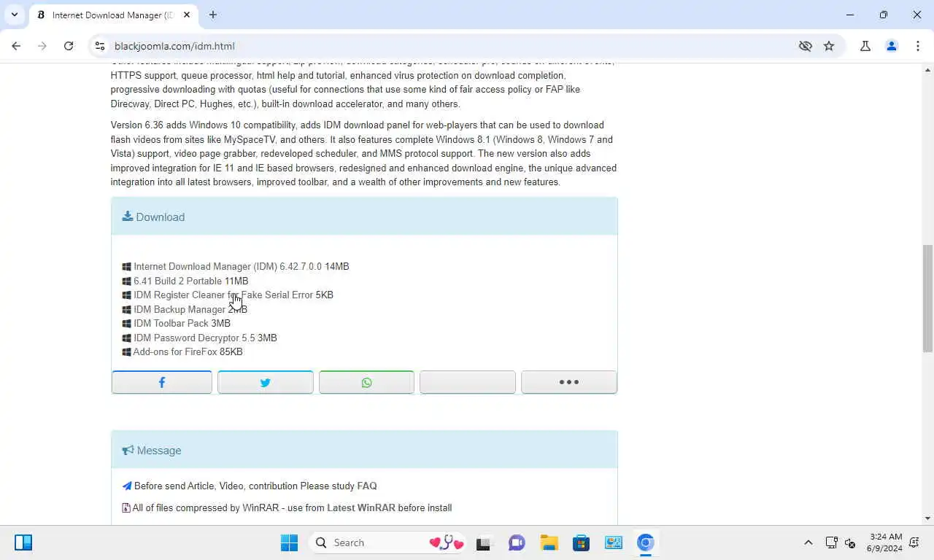
Task: Share on Twitter button
Action: point(266,382)
